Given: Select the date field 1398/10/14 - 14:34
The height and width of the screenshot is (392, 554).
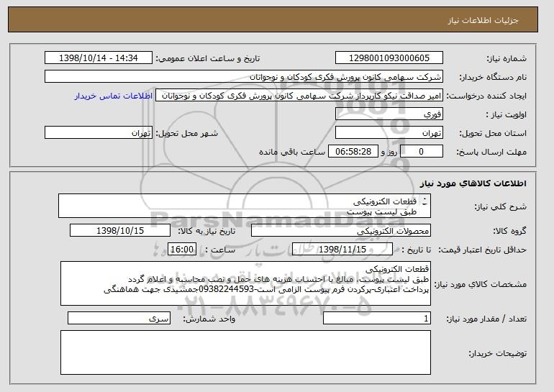Looking at the screenshot, I should coord(99,58).
